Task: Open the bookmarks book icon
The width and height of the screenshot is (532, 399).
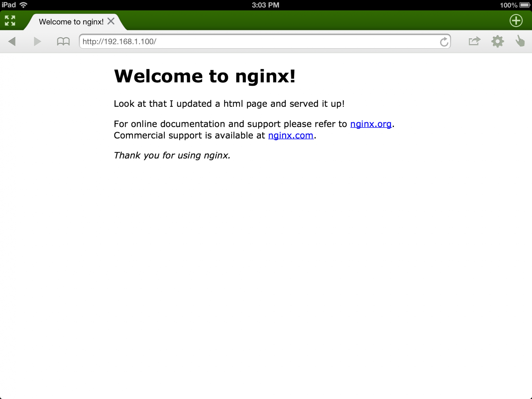Action: pyautogui.click(x=63, y=41)
